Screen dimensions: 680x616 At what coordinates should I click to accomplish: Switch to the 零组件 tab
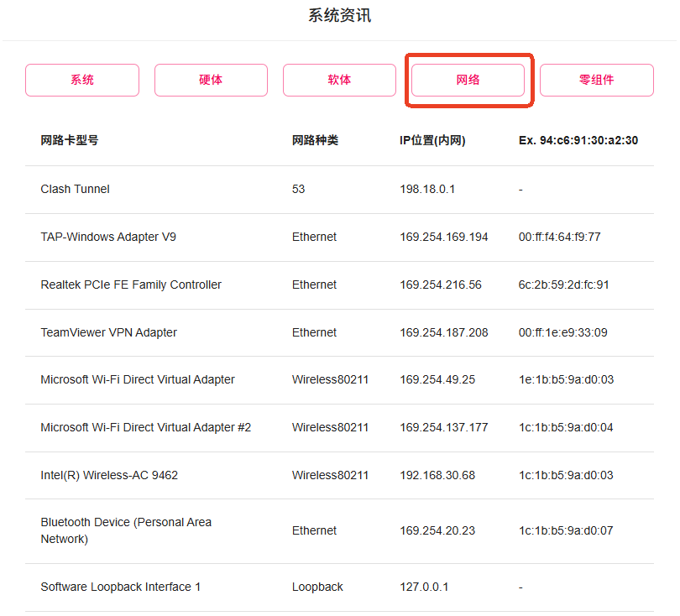[596, 81]
